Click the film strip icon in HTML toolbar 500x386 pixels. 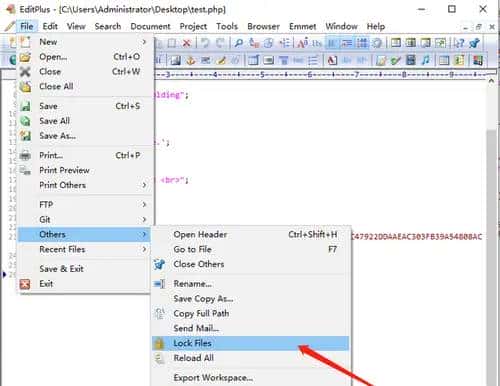tap(411, 60)
